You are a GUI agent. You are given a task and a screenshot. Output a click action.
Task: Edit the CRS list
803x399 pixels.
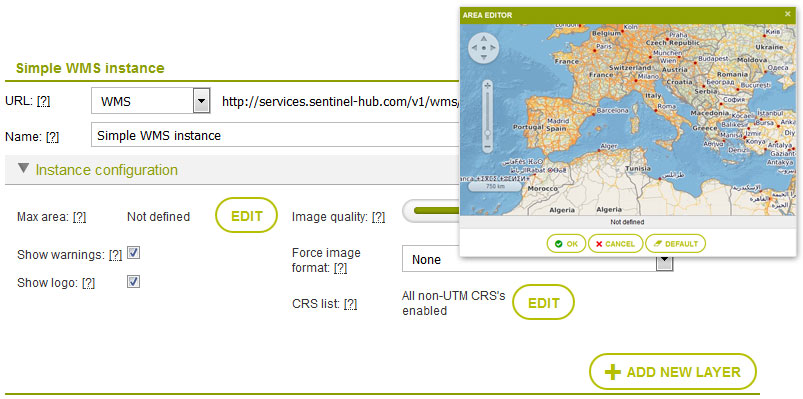543,303
